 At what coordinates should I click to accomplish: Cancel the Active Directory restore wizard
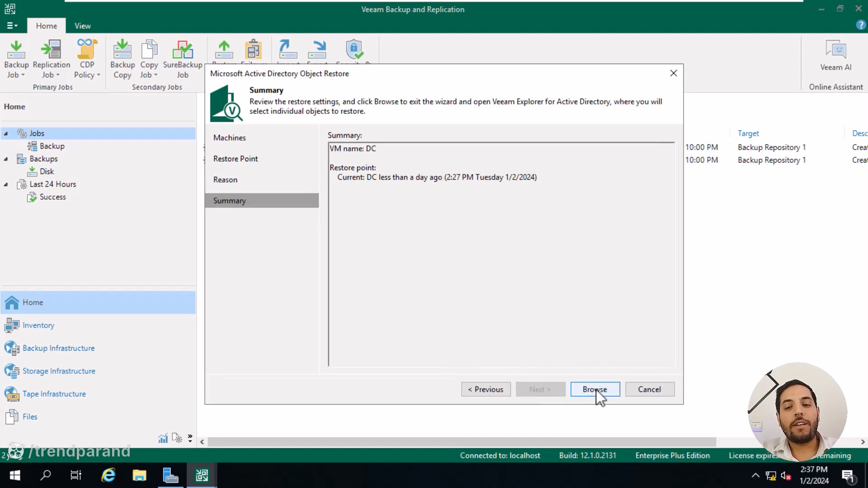click(x=650, y=389)
